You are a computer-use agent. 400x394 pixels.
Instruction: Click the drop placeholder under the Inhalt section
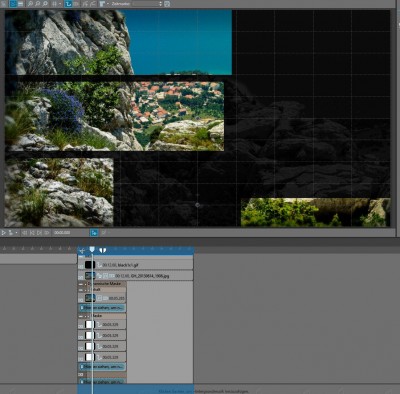(x=102, y=308)
